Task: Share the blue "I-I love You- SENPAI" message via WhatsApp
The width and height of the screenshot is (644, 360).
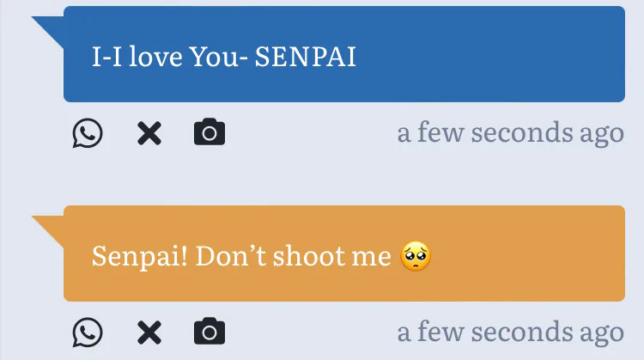Action: 88,134
